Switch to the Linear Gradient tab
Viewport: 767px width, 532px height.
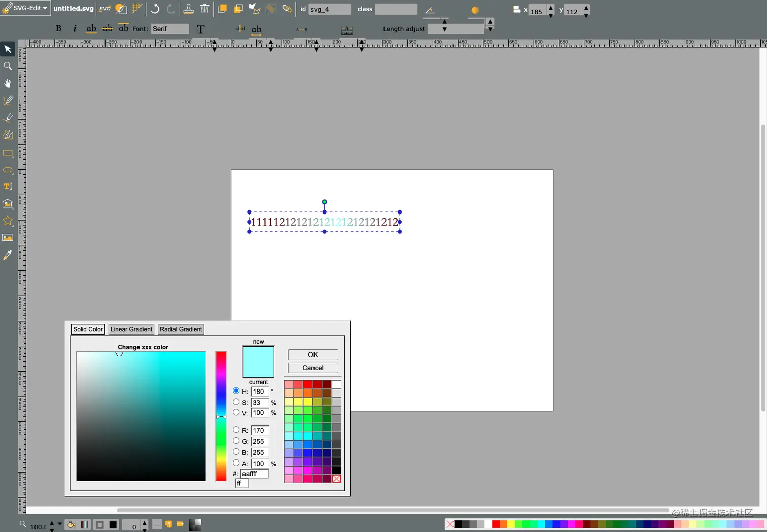point(131,329)
